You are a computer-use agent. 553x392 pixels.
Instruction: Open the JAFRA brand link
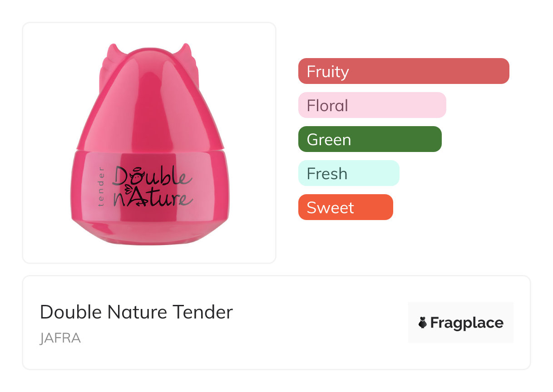point(60,338)
